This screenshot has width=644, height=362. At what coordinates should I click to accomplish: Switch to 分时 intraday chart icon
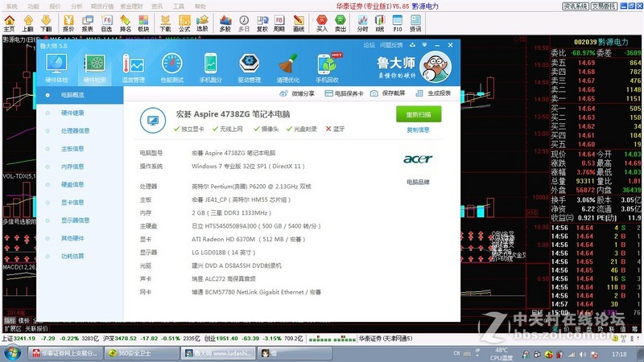click(x=363, y=23)
